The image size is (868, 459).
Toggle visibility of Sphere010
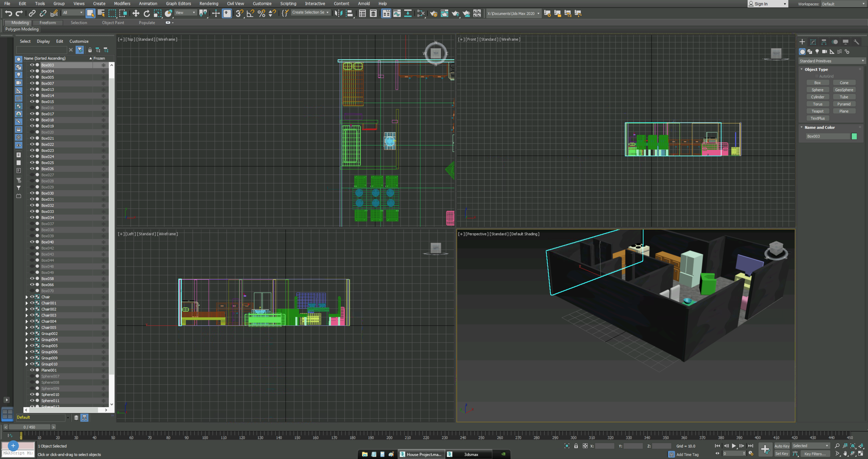pyautogui.click(x=32, y=394)
